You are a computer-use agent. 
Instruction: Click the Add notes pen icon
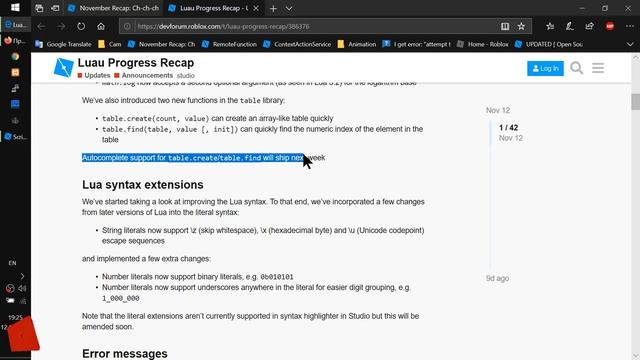(569, 27)
